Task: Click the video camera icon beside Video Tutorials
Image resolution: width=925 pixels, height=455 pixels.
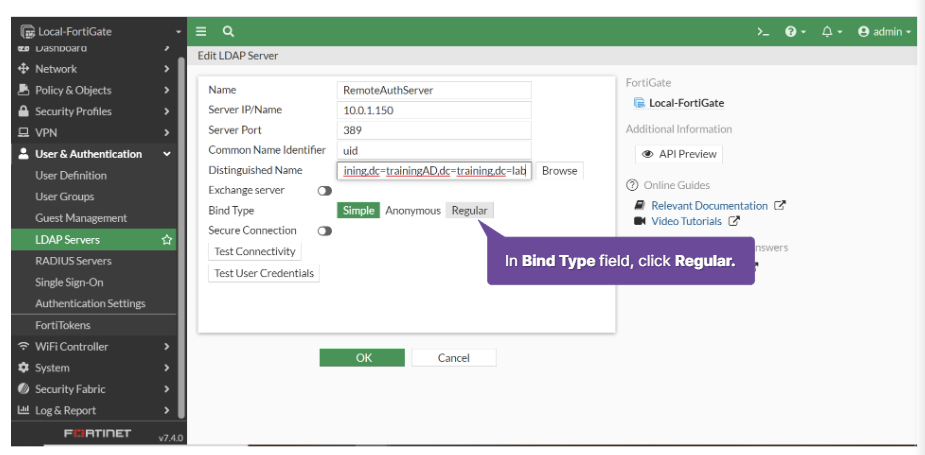Action: 639,221
